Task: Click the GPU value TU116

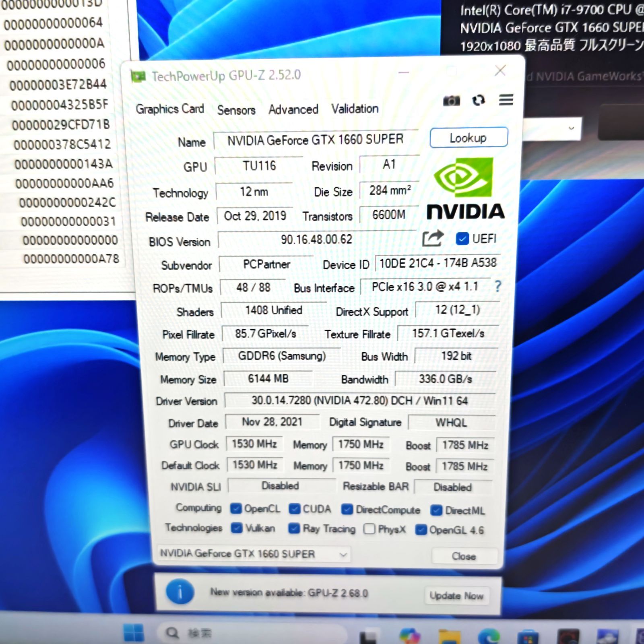Action: [x=259, y=166]
